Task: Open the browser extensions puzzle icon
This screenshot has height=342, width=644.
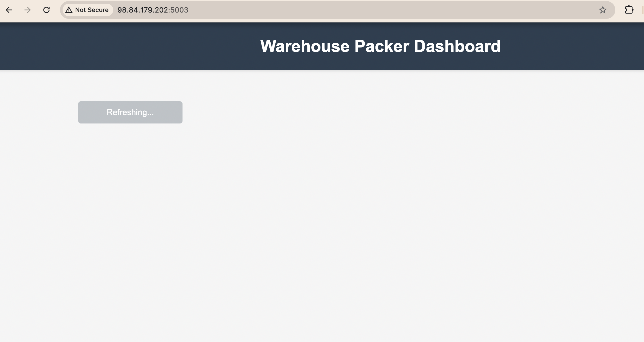Action: [629, 10]
